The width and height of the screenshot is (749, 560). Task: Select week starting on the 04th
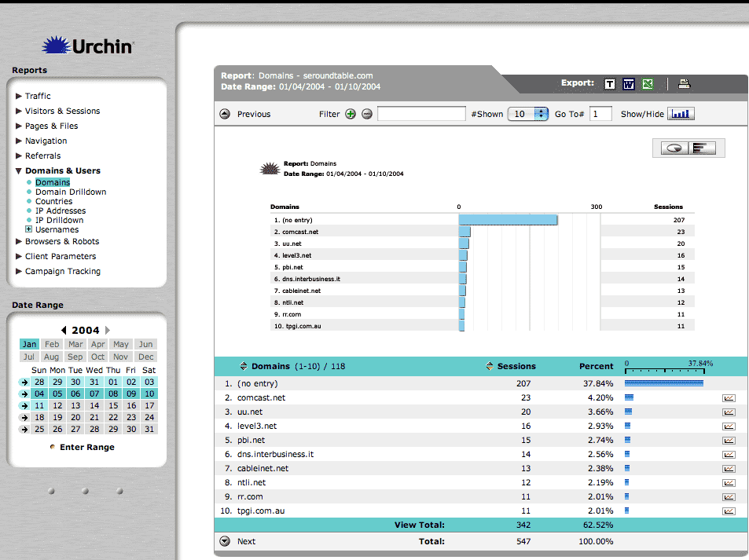(x=24, y=393)
